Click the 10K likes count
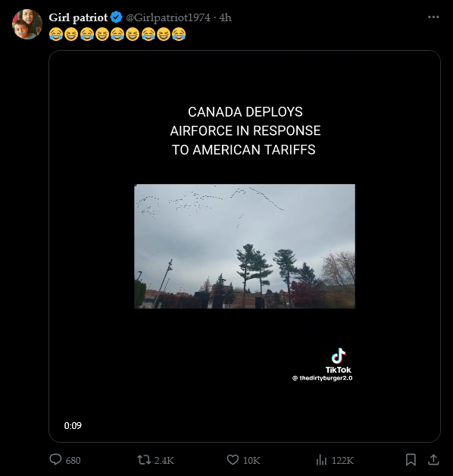Image resolution: width=453 pixels, height=476 pixels. click(251, 461)
